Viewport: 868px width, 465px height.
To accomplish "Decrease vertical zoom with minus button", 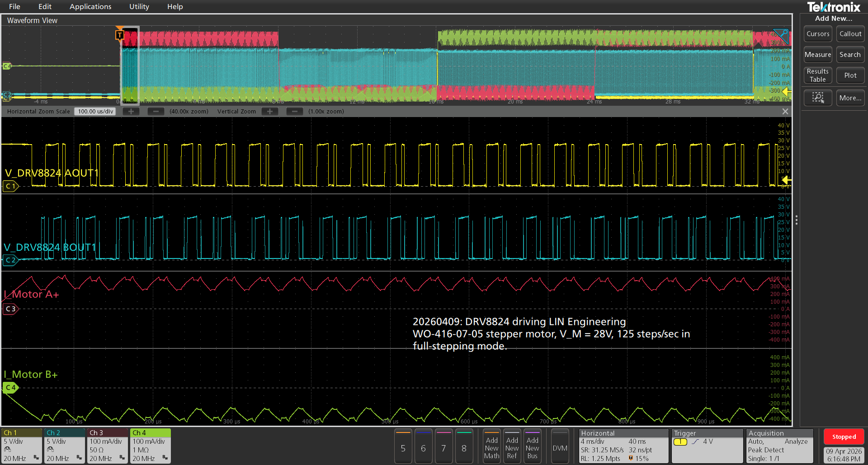I will click(295, 112).
